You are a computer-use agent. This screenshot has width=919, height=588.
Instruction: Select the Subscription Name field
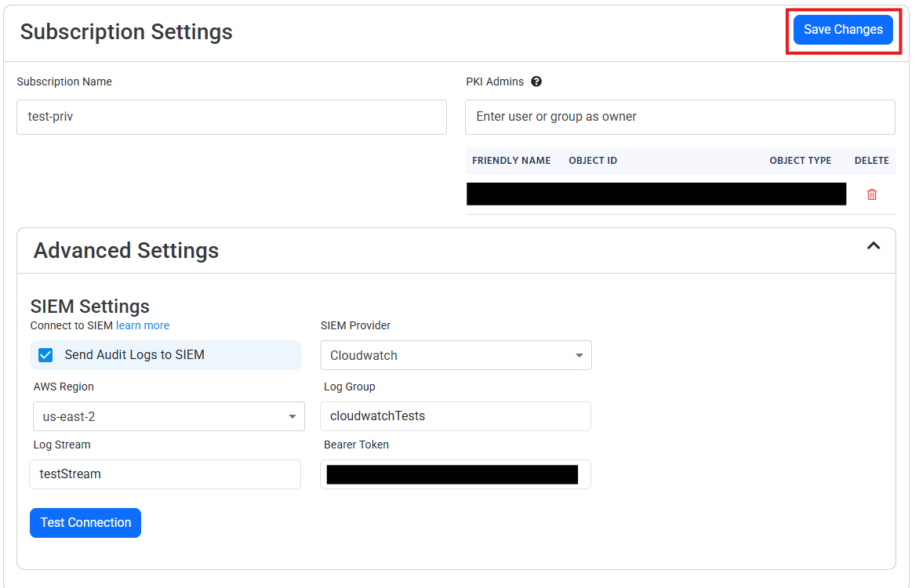[231, 117]
